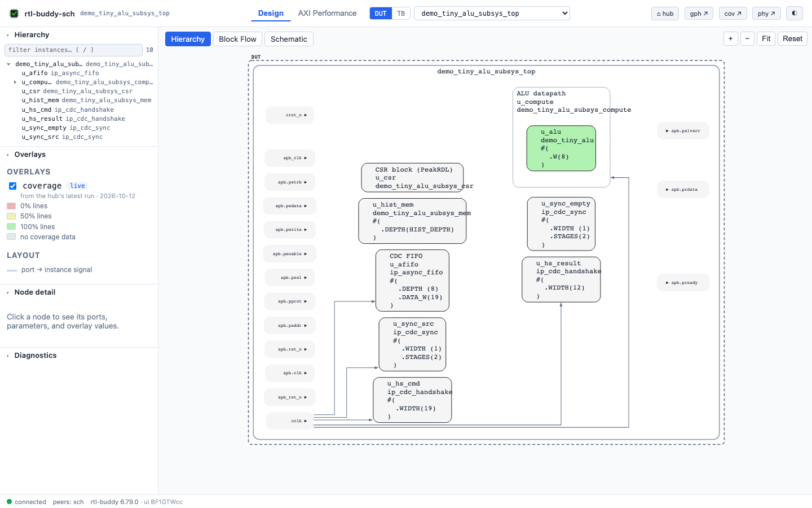Image resolution: width=812 pixels, height=508 pixels.
Task: Click the 50% lines yellow swatch
Action: tap(11, 216)
